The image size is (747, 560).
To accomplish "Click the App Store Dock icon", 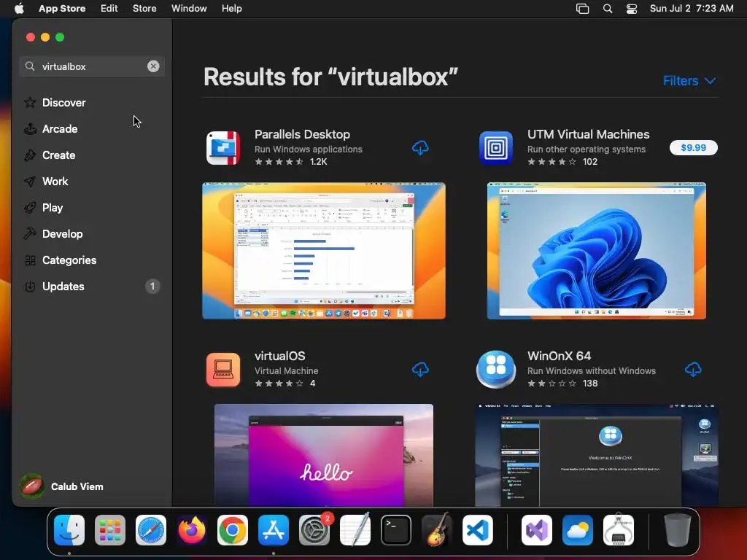I will point(274,530).
